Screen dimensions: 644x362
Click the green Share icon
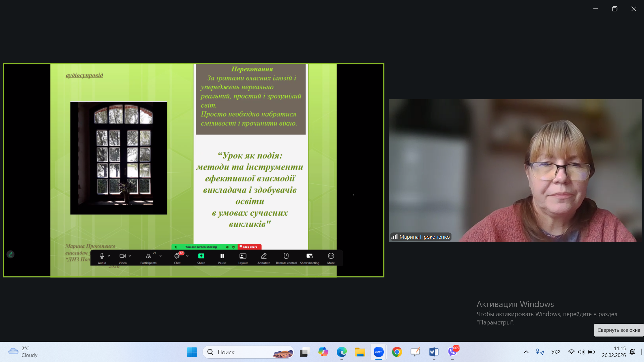pos(201,256)
